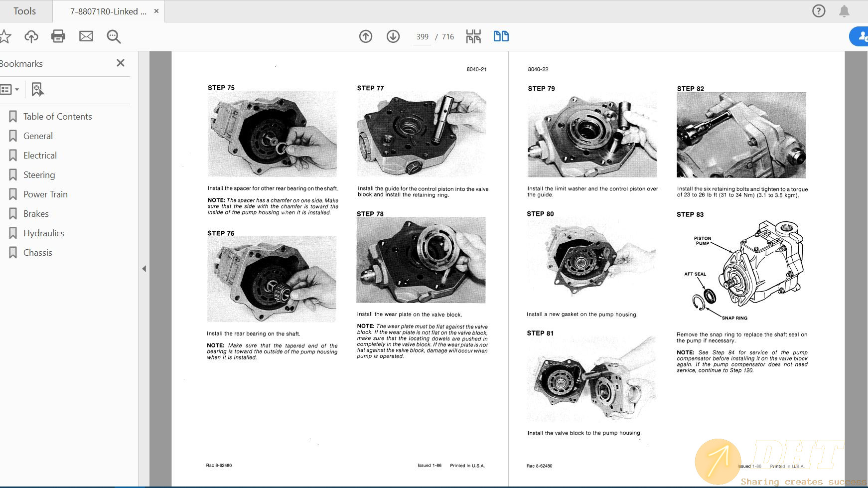Viewport: 868px width, 488px height.
Task: Go to the previous page
Action: click(x=365, y=36)
